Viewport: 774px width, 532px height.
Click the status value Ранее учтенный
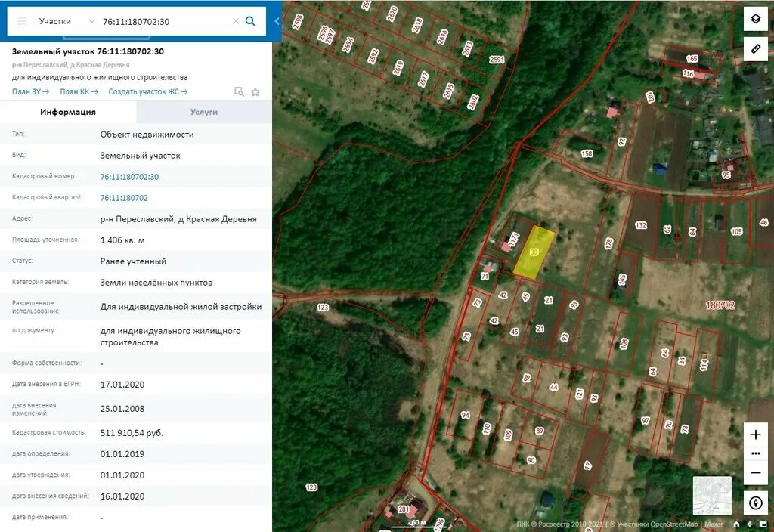coord(133,261)
